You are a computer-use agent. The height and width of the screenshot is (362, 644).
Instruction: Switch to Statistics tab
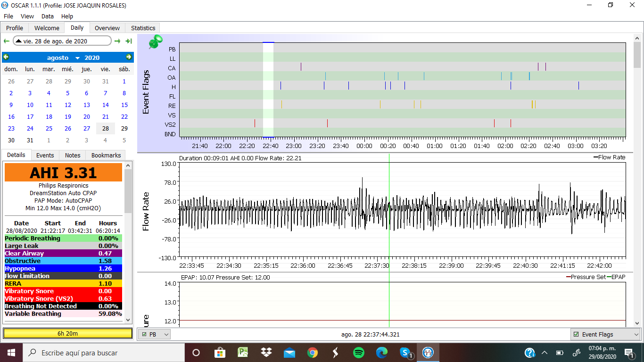[143, 28]
